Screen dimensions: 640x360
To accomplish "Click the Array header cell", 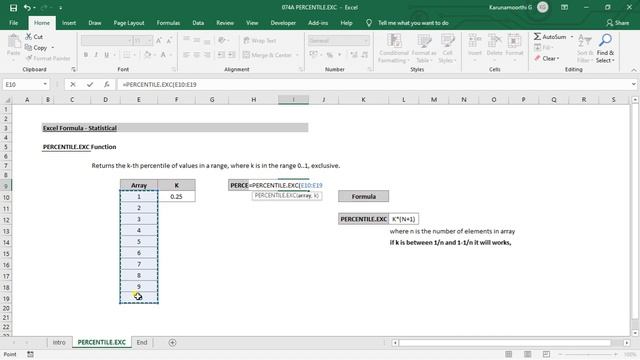I will click(139, 185).
